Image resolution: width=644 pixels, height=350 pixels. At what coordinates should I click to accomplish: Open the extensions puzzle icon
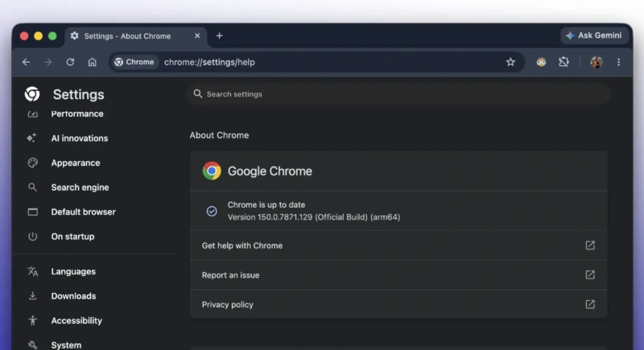pyautogui.click(x=563, y=62)
